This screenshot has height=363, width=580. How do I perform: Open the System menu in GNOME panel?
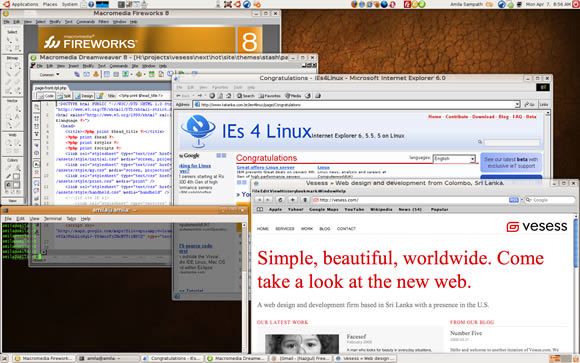point(70,4)
